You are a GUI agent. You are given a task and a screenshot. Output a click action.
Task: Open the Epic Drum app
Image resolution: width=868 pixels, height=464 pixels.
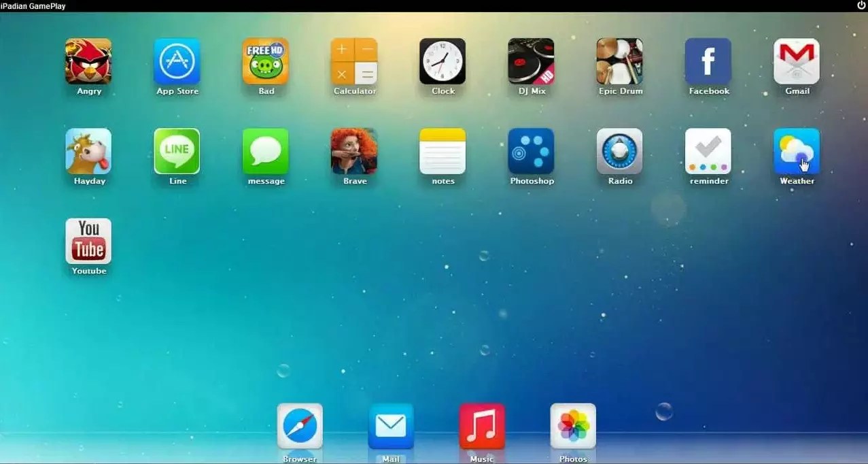click(x=620, y=61)
